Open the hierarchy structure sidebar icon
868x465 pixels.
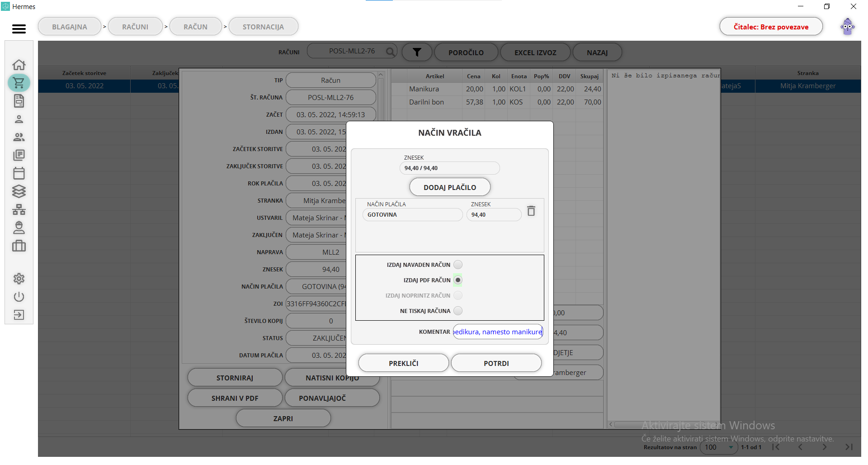coord(19,209)
